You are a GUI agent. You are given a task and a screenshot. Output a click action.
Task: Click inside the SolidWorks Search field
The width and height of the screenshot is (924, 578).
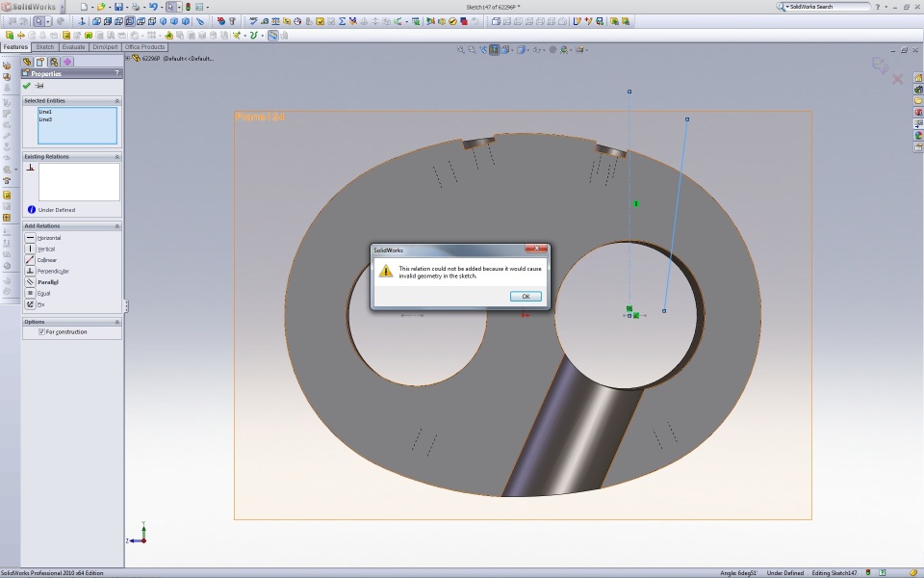click(826, 7)
